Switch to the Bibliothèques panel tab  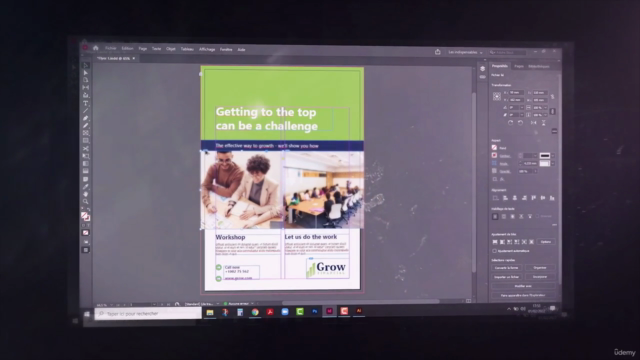click(539, 66)
